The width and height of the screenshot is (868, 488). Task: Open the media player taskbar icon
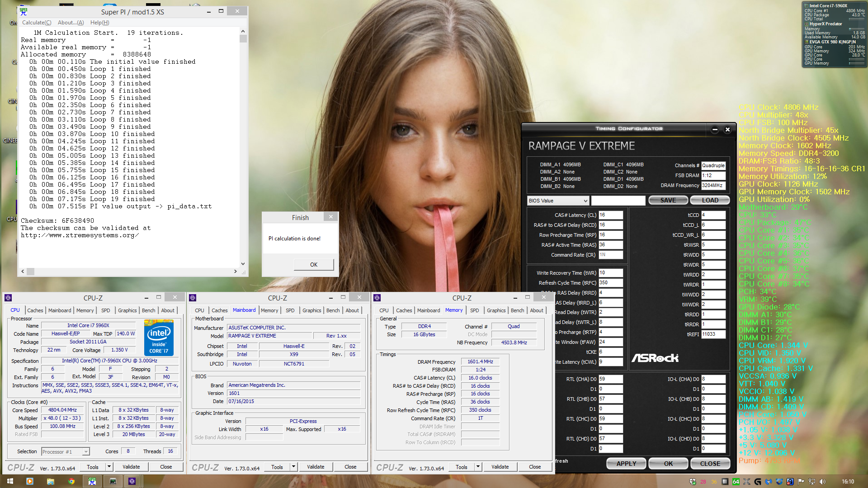[30, 481]
